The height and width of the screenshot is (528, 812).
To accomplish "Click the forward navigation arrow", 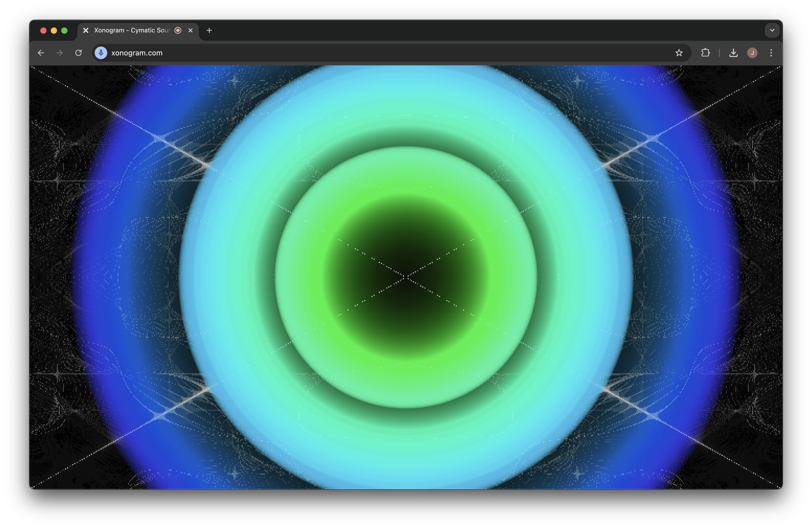I will (59, 53).
